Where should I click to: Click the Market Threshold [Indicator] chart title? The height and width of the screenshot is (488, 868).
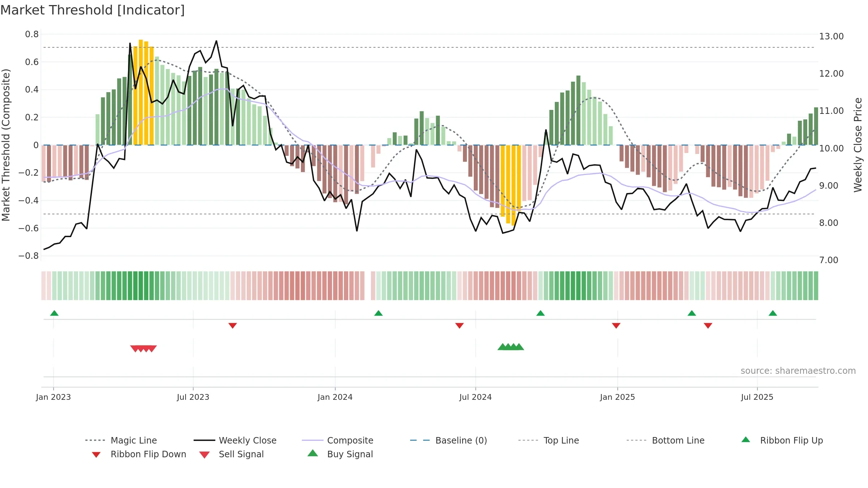(93, 10)
